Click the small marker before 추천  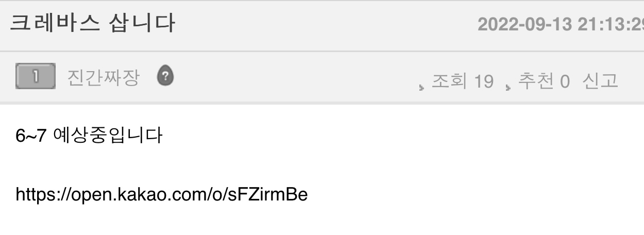point(509,87)
